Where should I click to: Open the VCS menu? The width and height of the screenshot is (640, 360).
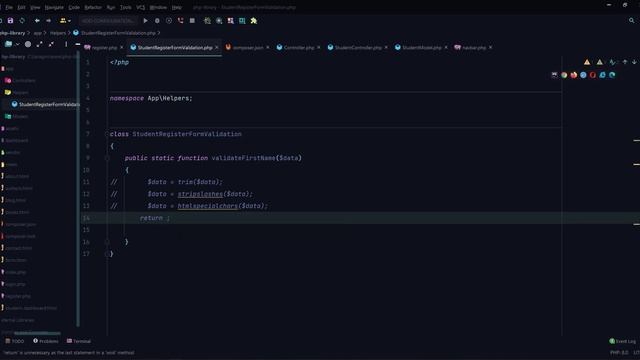(141, 7)
